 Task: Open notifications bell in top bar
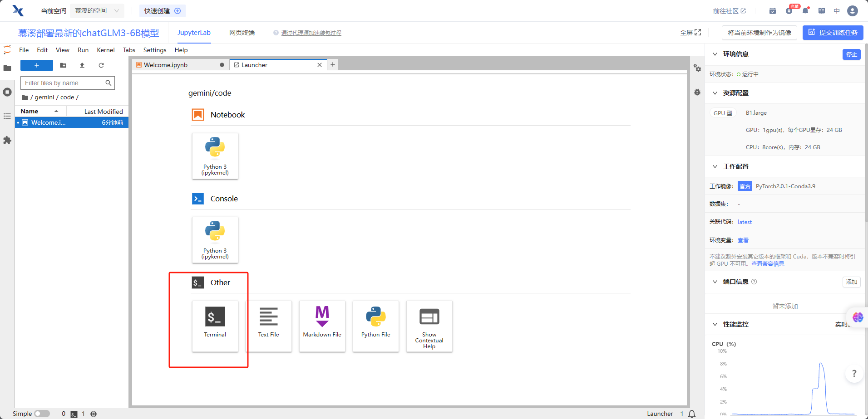coord(805,10)
